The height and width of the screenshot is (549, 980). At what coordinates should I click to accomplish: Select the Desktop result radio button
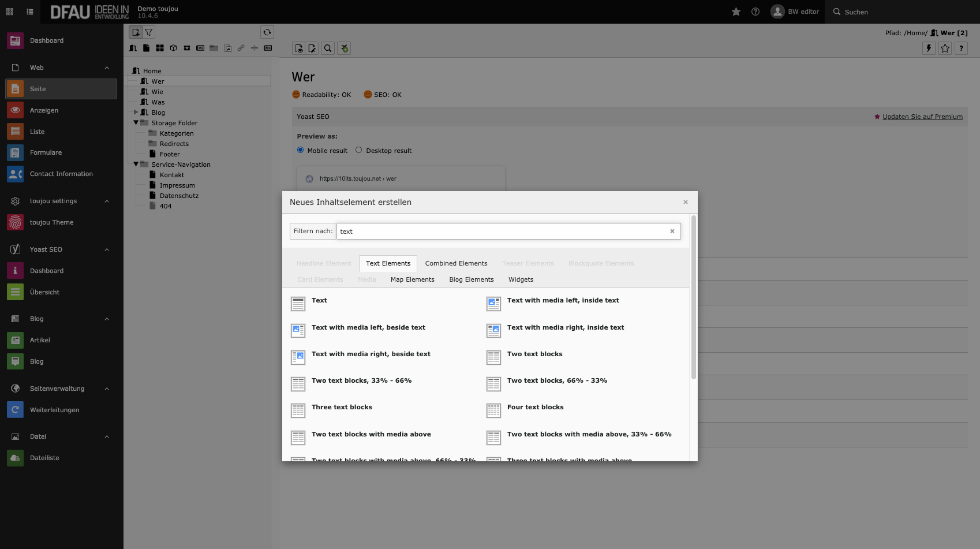pos(358,150)
